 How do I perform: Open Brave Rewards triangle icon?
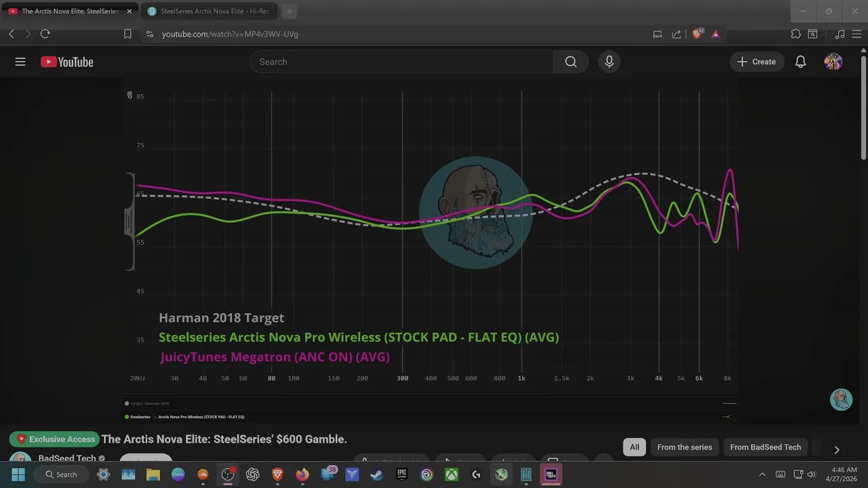(x=715, y=34)
